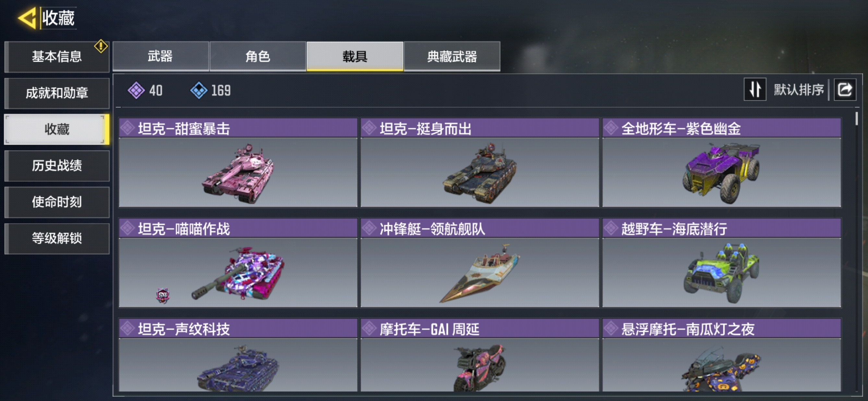
Task: Click the yellow back arrow icon
Action: click(27, 18)
